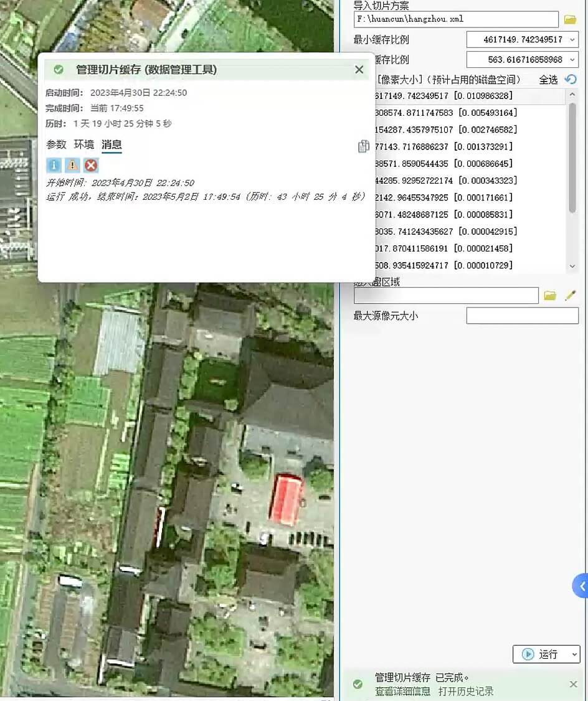Open the 最小缓存比例 dropdown

pyautogui.click(x=572, y=40)
